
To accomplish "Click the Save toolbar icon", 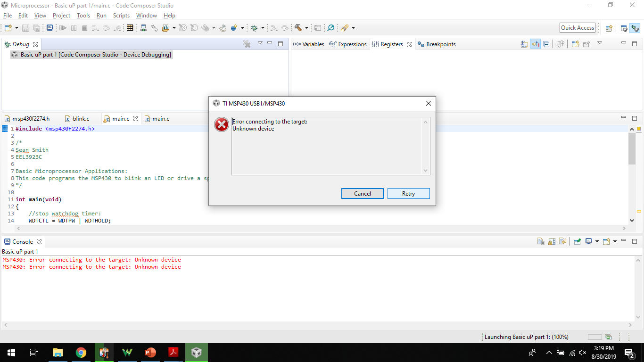I will click(25, 28).
